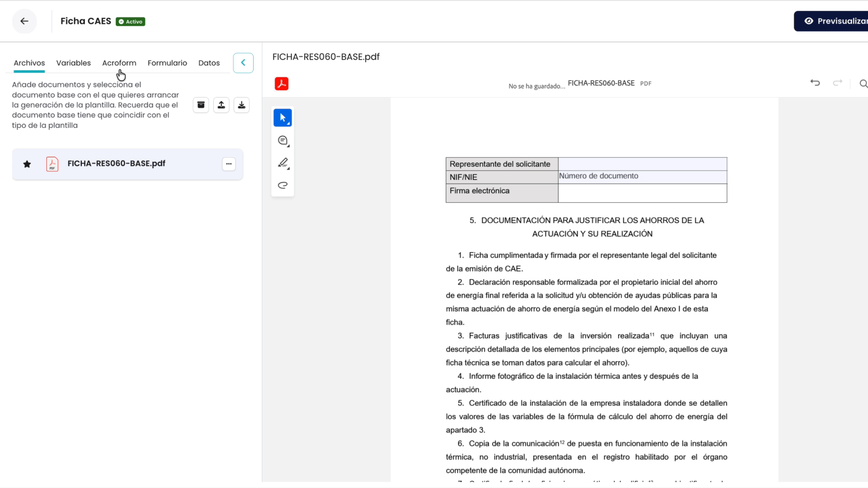Viewport: 868px width, 488px height.
Task: Switch to the Archivos tab
Action: 29,63
